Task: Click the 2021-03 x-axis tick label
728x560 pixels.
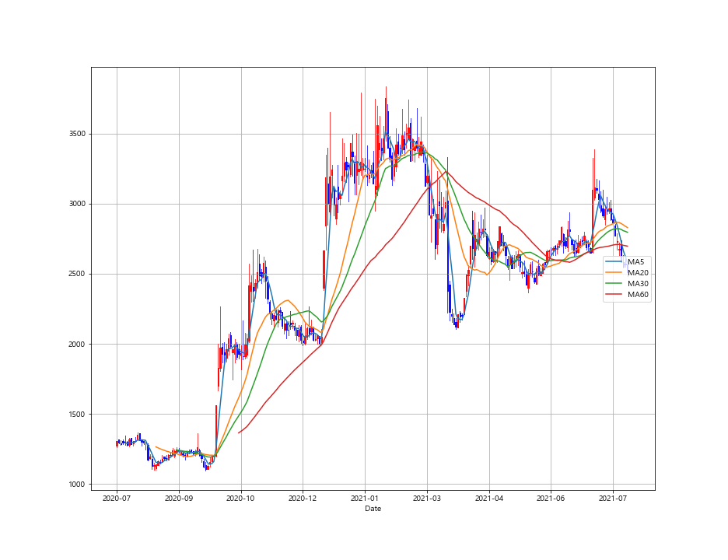Action: click(427, 499)
